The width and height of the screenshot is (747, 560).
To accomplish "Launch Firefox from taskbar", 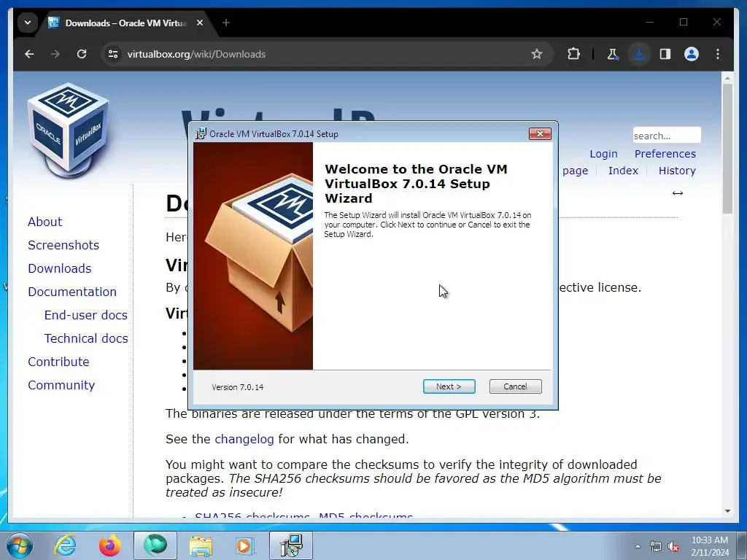I will coord(110,545).
